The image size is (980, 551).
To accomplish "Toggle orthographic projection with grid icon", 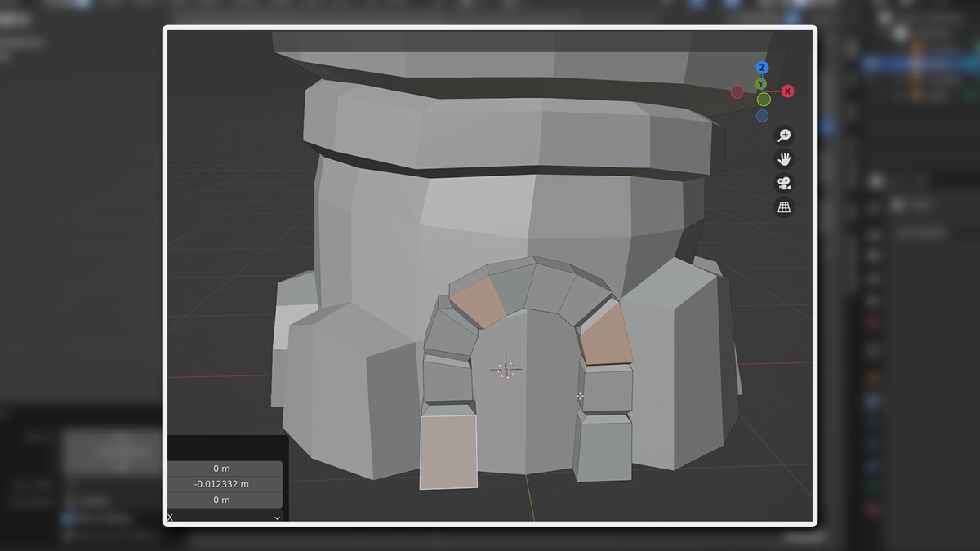I will click(784, 208).
